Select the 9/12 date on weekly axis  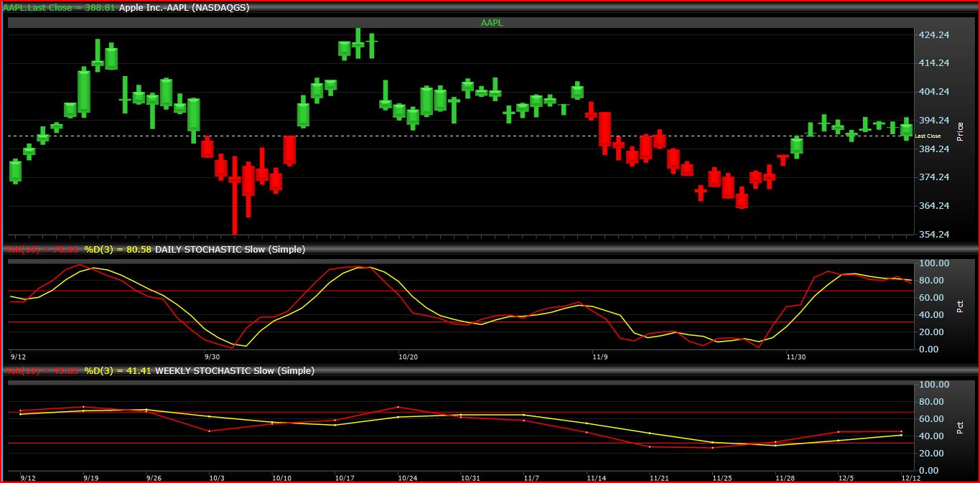click(x=29, y=477)
